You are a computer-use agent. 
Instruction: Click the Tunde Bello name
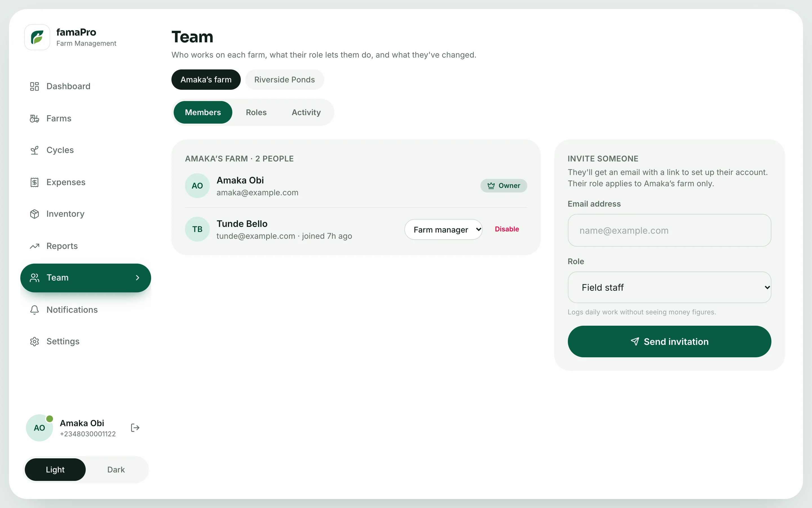point(242,224)
